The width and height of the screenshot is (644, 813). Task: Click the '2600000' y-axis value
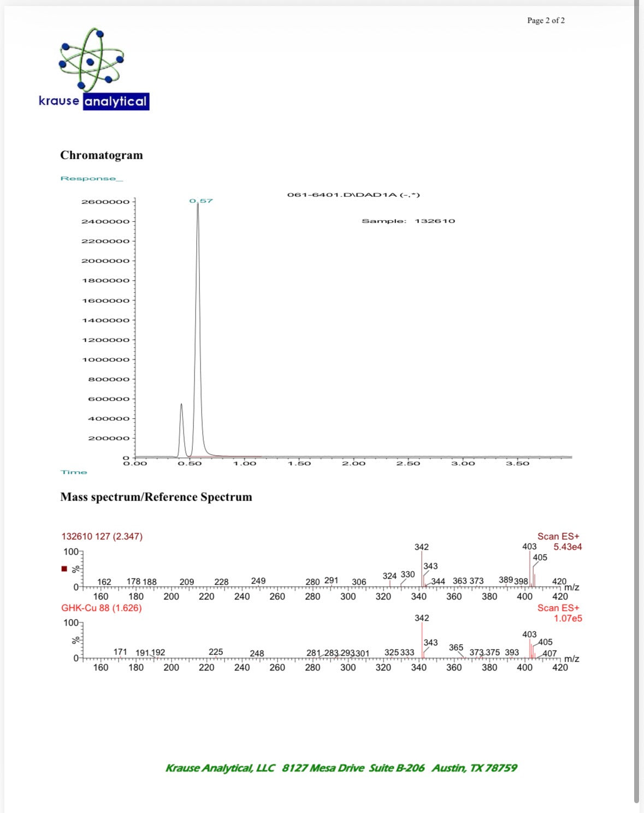pos(105,202)
